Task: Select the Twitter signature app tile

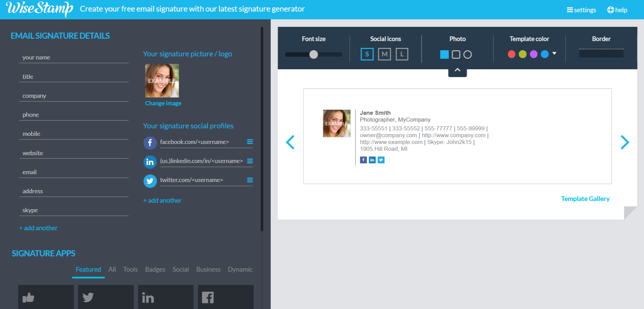Action: (x=106, y=297)
